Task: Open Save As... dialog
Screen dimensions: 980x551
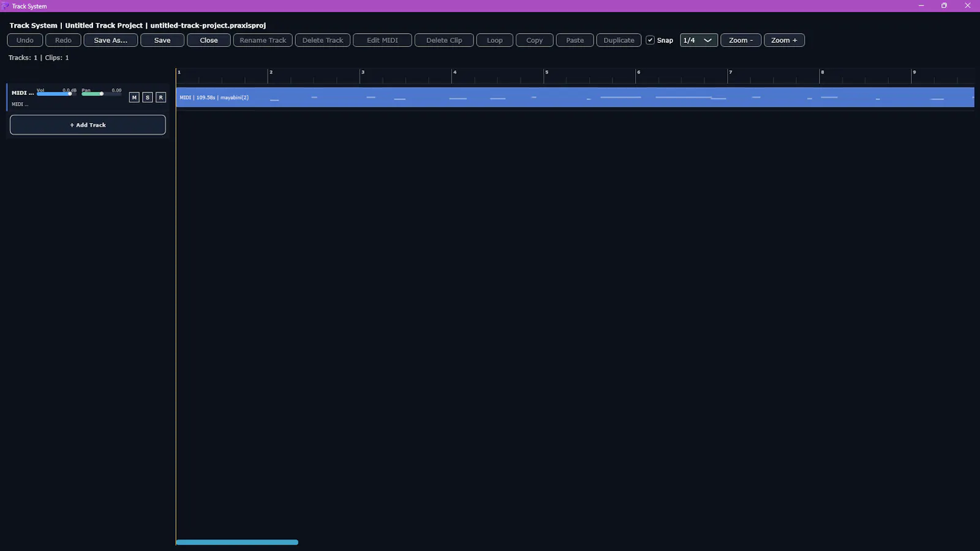Action: (111, 40)
